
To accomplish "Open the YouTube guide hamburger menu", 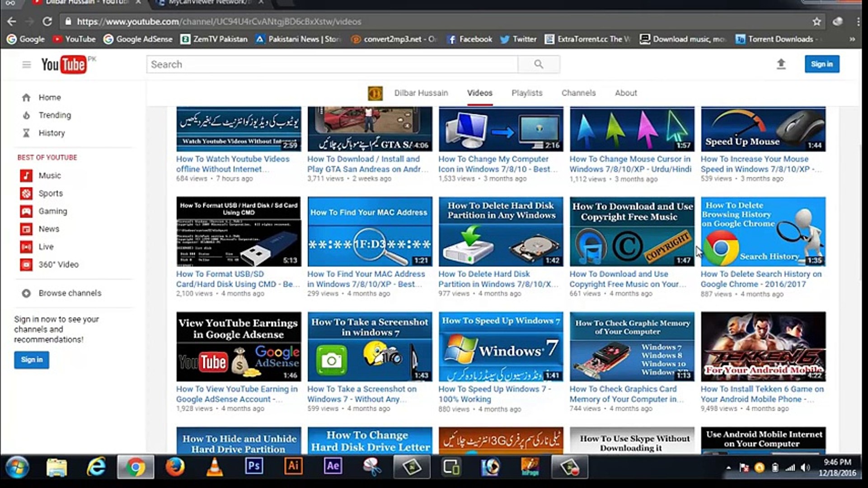I will click(27, 64).
